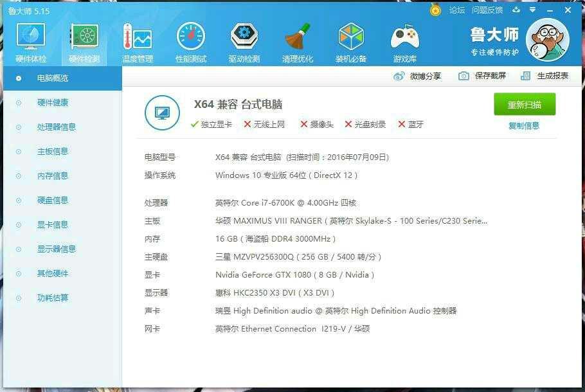This screenshot has width=585, height=392.
Task: Click the 摄像头 camera status indicator
Action: [317, 124]
